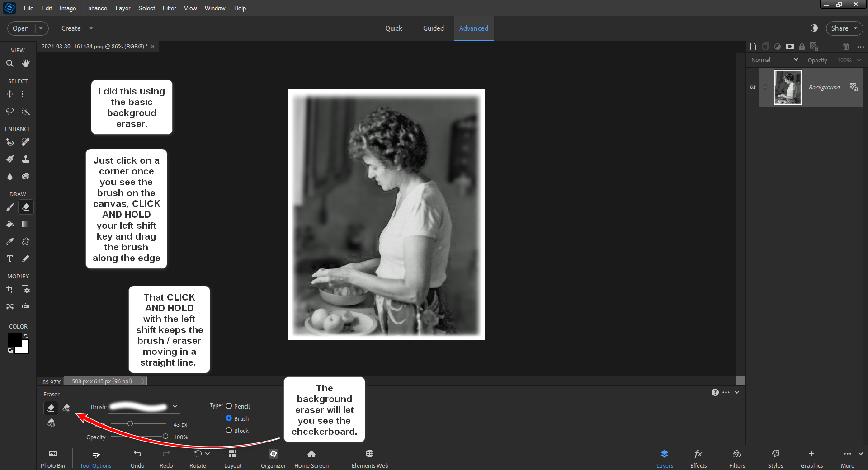Click the Undo button
This screenshot has height=470, width=868.
tap(137, 457)
